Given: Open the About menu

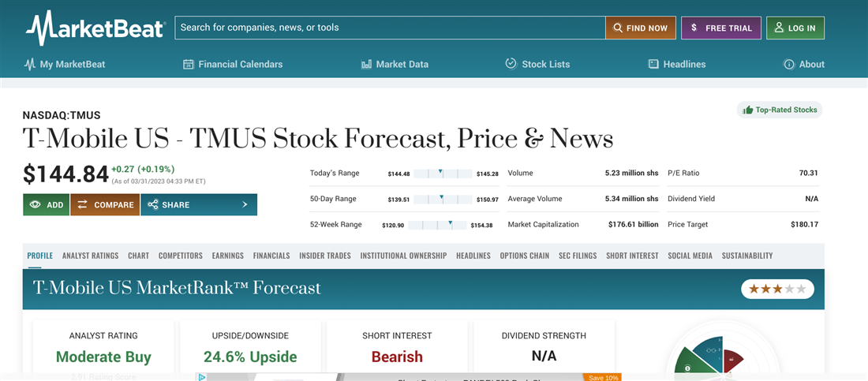Looking at the screenshot, I should pyautogui.click(x=804, y=64).
